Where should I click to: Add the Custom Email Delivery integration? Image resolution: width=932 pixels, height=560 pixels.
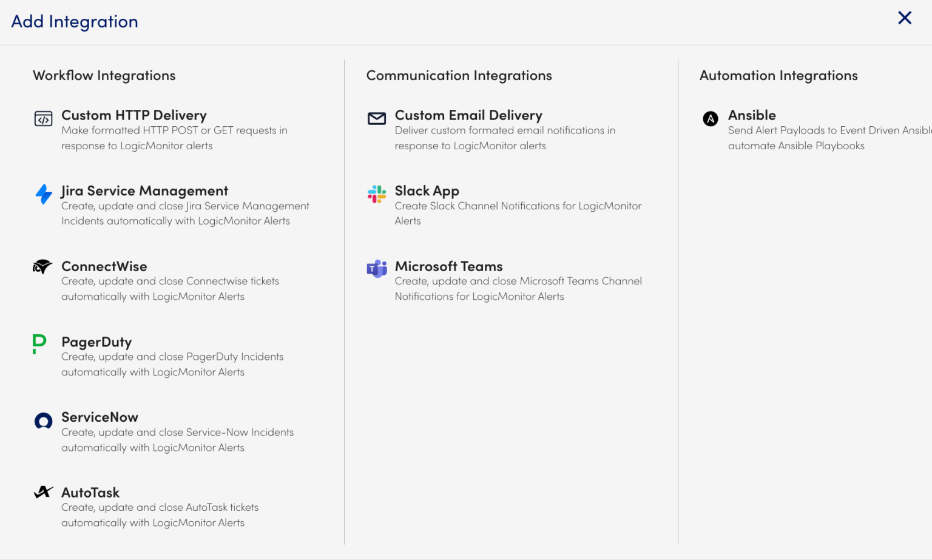coord(468,115)
